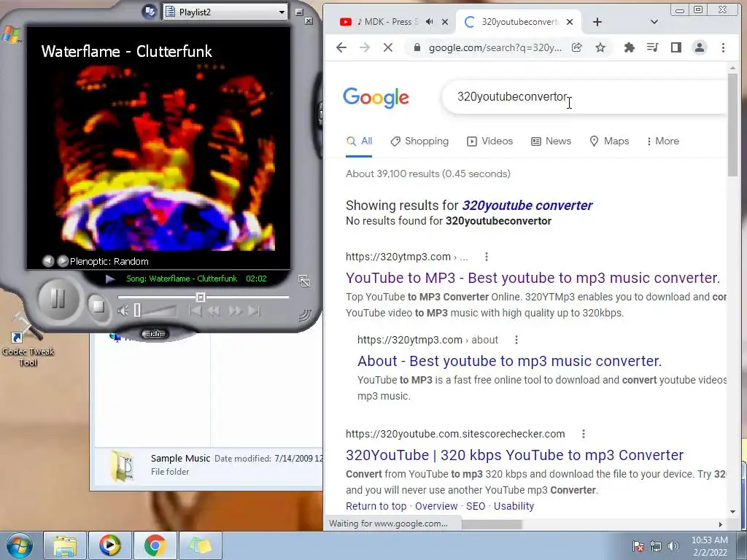Select the Shopping search tab
Viewport: 747px width, 560px height.
point(419,141)
